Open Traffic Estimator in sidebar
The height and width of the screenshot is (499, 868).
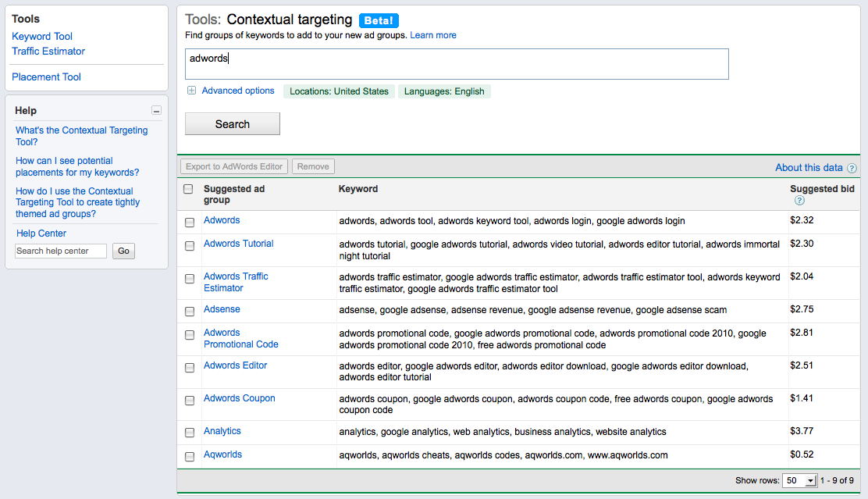[x=48, y=52]
